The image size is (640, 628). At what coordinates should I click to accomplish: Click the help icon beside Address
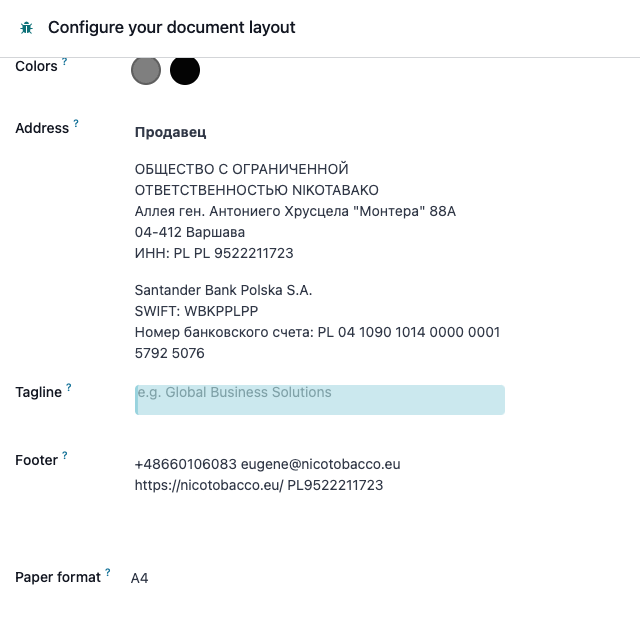(76, 123)
